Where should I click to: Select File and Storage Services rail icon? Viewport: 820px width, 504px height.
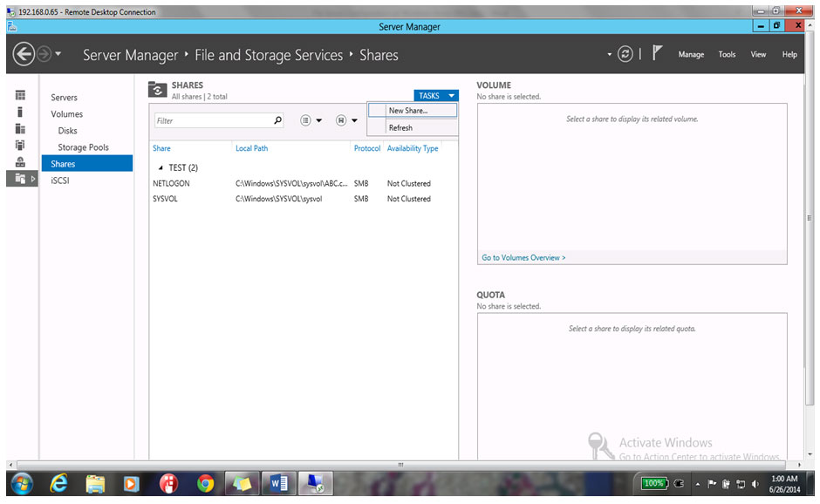coord(20,178)
